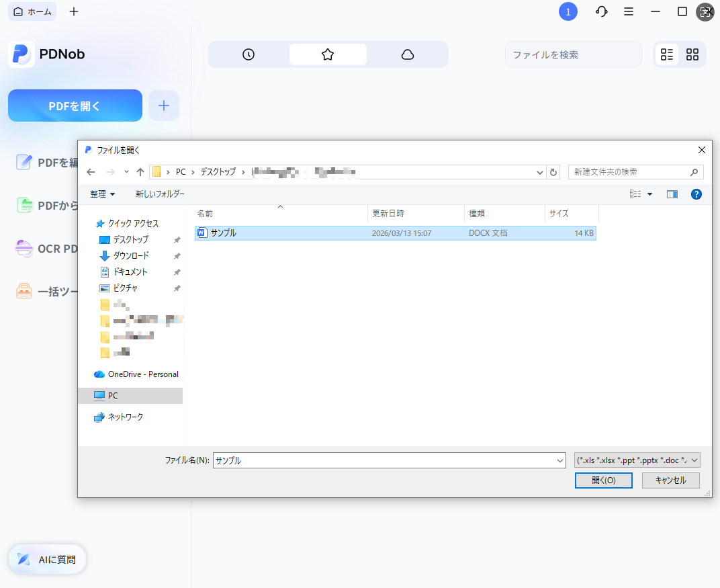Select the サンプル DOCX file
The width and height of the screenshot is (720, 588).
(x=223, y=233)
